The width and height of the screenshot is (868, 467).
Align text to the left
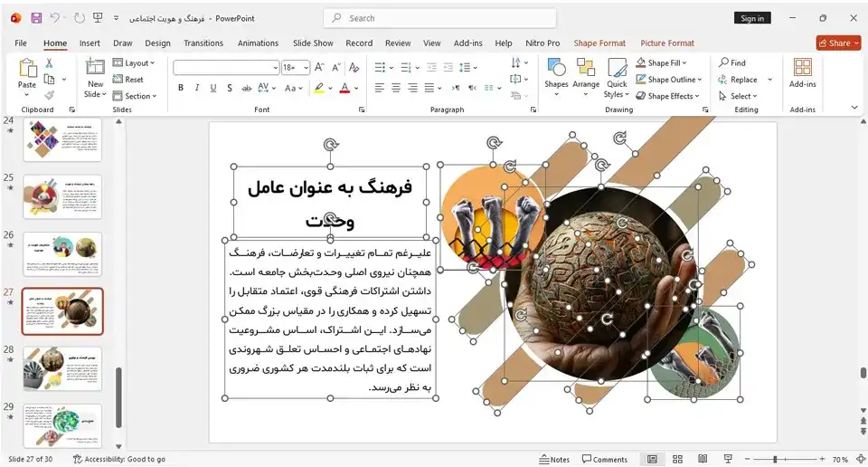379,88
